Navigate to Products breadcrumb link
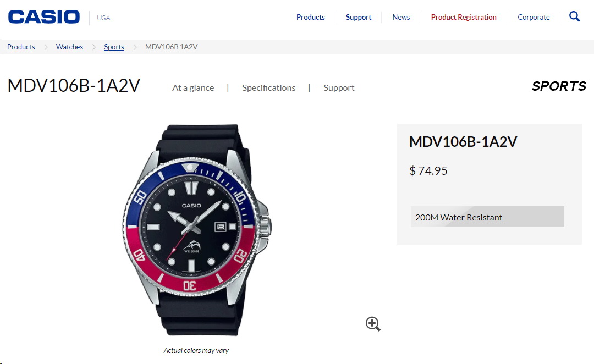 [21, 47]
